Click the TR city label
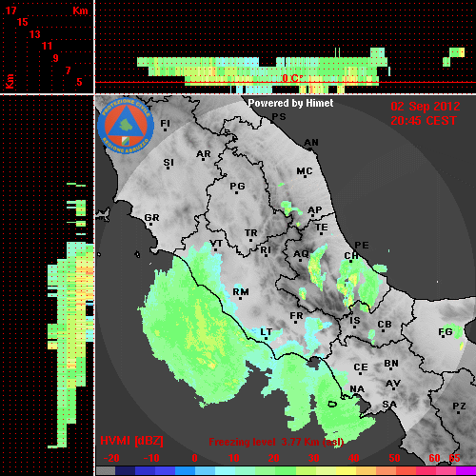476x476 pixels. 250,233
